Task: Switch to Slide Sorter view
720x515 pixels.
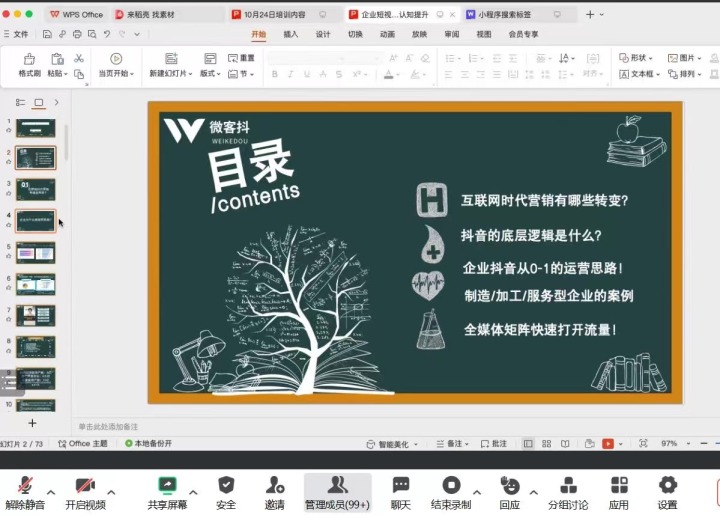Action: [546, 443]
